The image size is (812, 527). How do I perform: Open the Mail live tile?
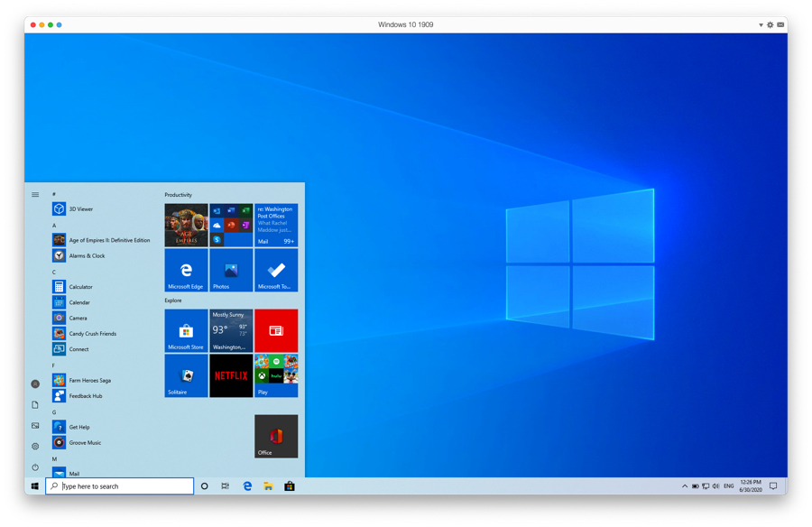tap(276, 225)
